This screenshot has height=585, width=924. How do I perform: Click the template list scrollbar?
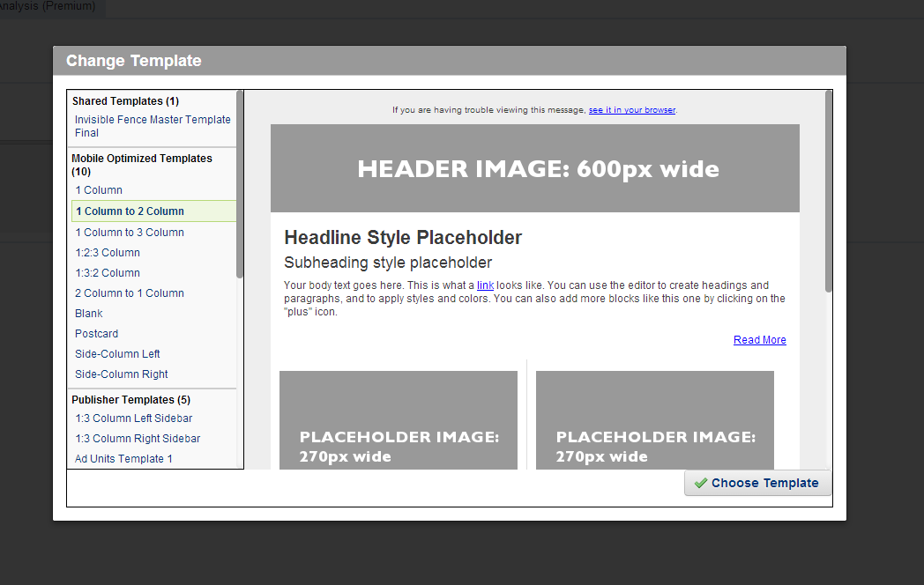240,185
